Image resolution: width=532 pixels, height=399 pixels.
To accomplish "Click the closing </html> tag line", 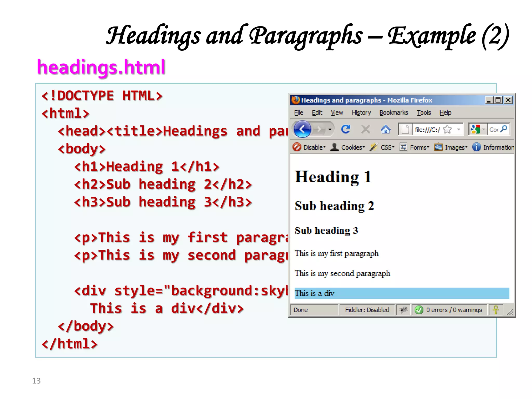I will point(69,344).
